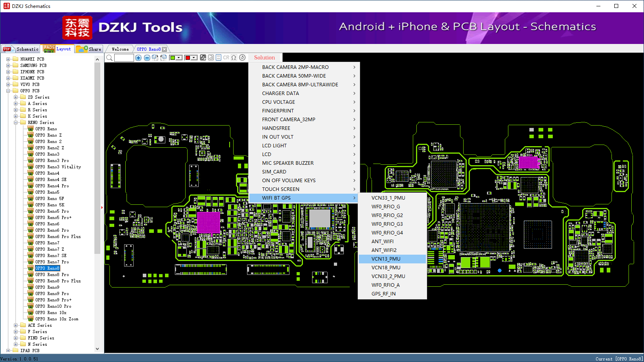Click the overlapping layers icon in toolbar
The height and width of the screenshot is (362, 644).
point(203,57)
